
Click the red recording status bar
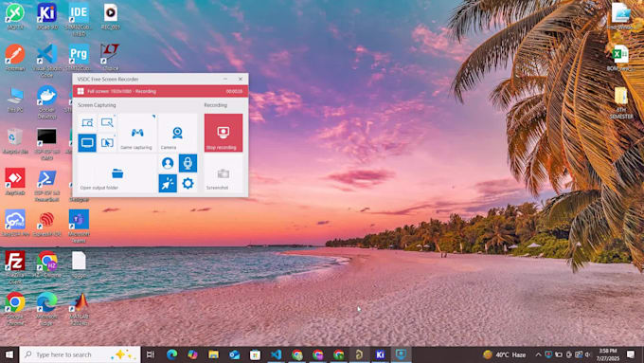pyautogui.click(x=161, y=91)
